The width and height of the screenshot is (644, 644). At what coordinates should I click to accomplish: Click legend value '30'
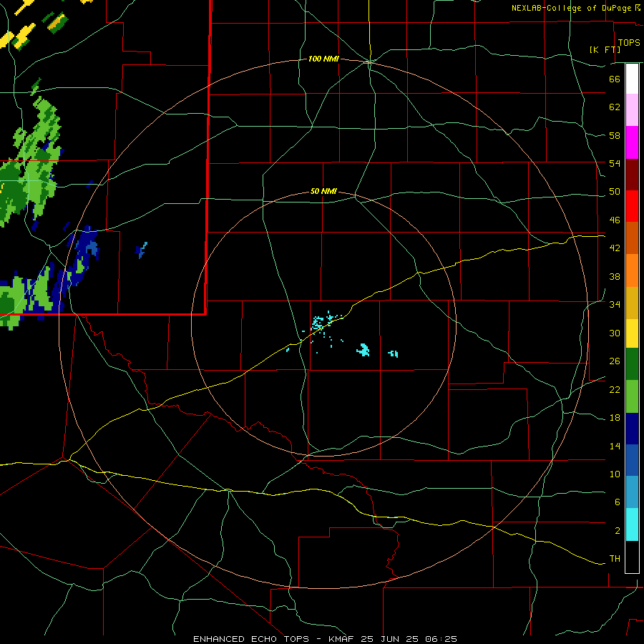coord(615,333)
